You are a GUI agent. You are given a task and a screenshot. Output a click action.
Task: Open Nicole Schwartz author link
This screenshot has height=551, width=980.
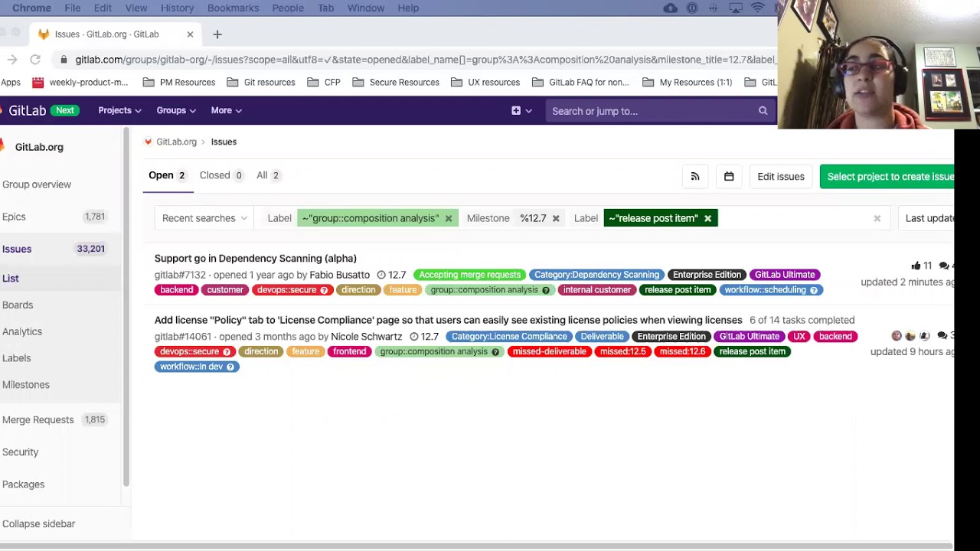click(366, 337)
